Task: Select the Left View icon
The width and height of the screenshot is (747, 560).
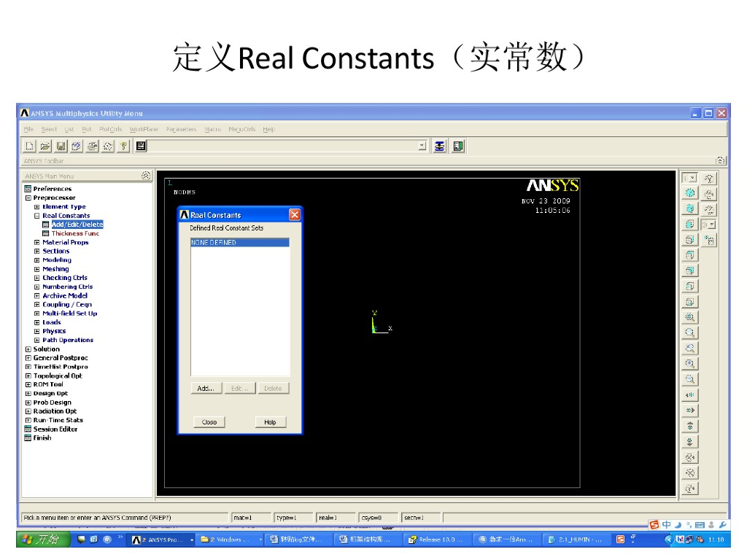Action: 689,286
